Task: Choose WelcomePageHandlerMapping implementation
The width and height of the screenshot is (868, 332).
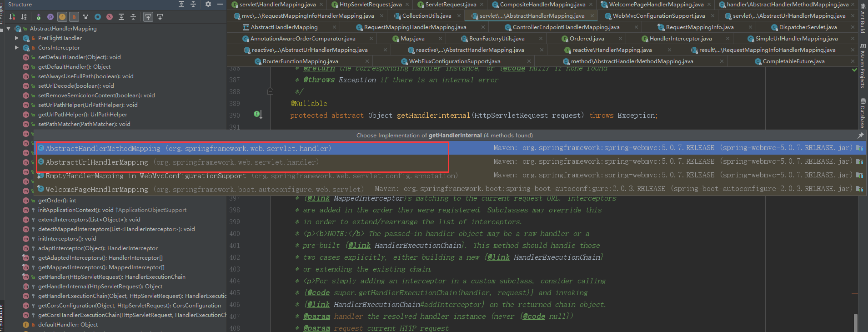Action: click(451, 189)
